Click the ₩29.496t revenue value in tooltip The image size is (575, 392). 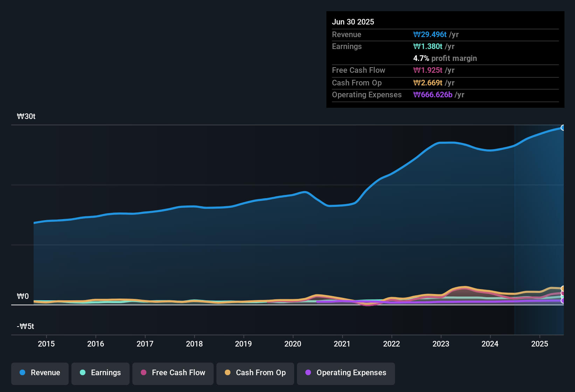(x=430, y=34)
